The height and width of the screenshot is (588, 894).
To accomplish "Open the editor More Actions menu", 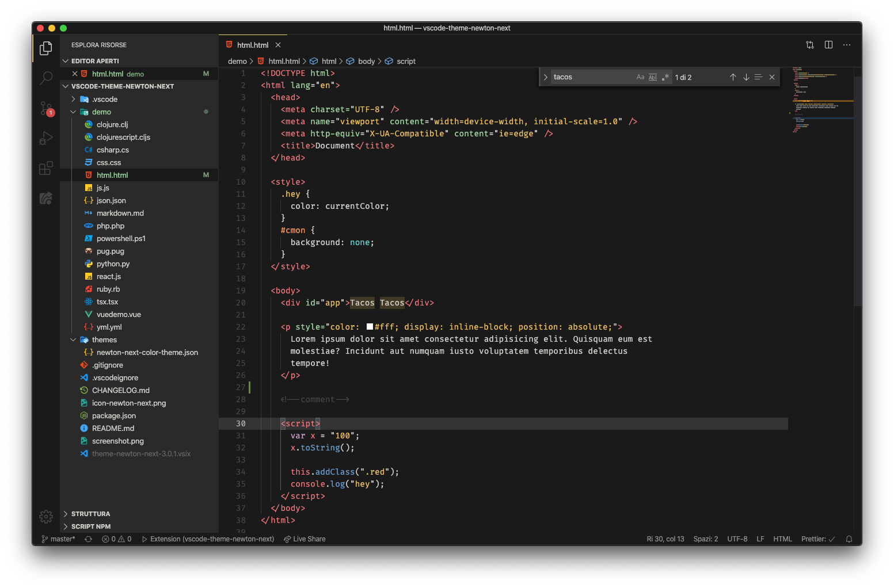I will 847,45.
